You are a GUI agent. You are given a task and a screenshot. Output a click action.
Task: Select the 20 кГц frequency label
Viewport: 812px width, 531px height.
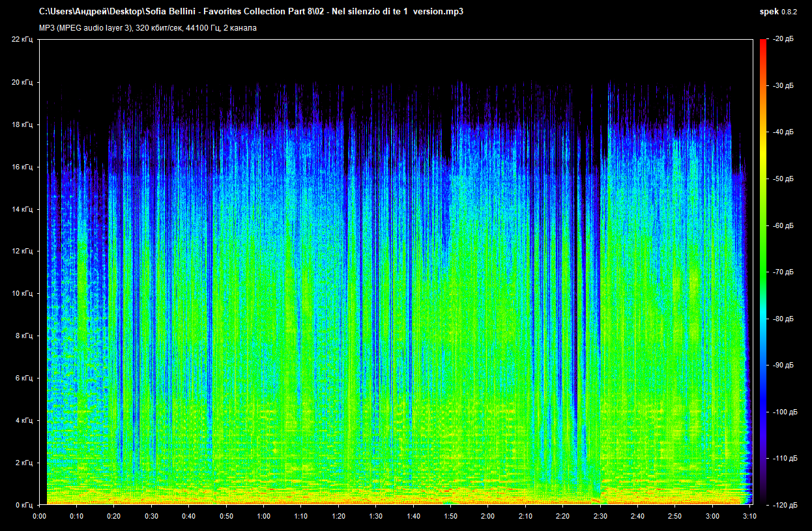point(22,83)
